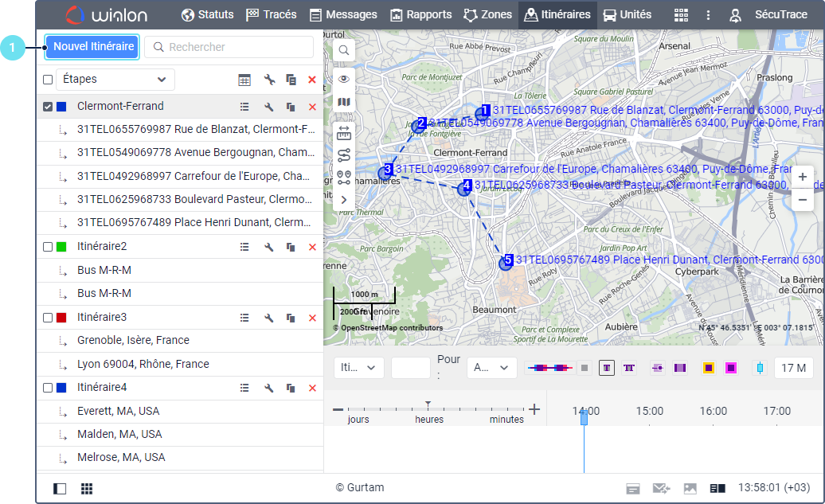This screenshot has height=504, width=825.
Task: Click the header red delete icon
Action: pyautogui.click(x=312, y=80)
